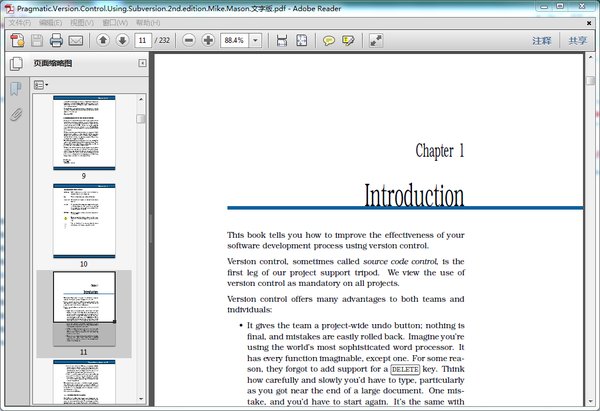
Task: Select the fit width scrolling mode icon
Action: (282, 40)
